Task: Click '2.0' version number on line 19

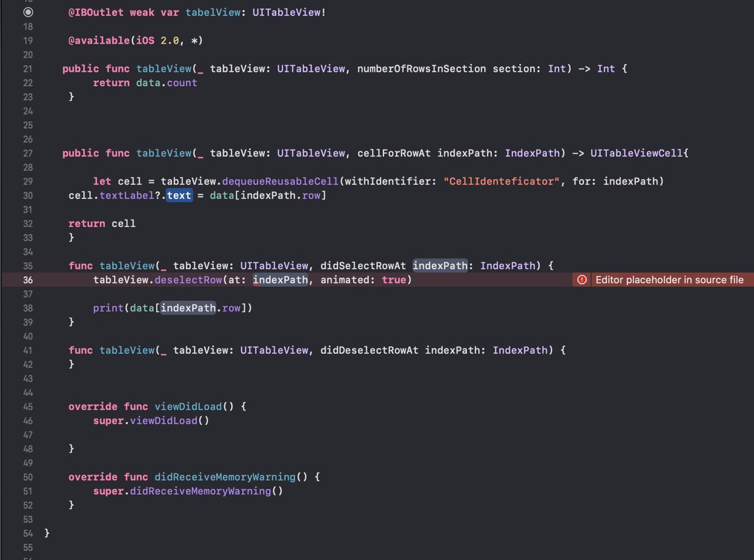Action: 170,41
